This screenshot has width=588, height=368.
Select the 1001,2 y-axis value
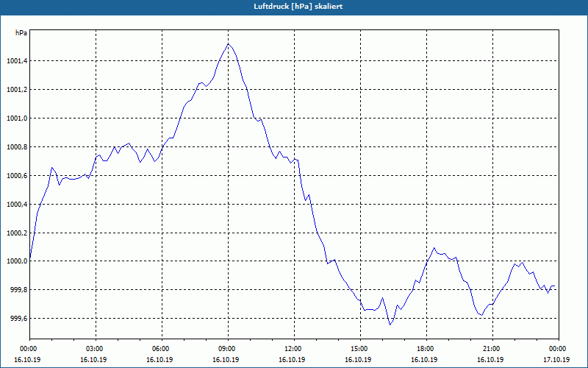pyautogui.click(x=17, y=89)
